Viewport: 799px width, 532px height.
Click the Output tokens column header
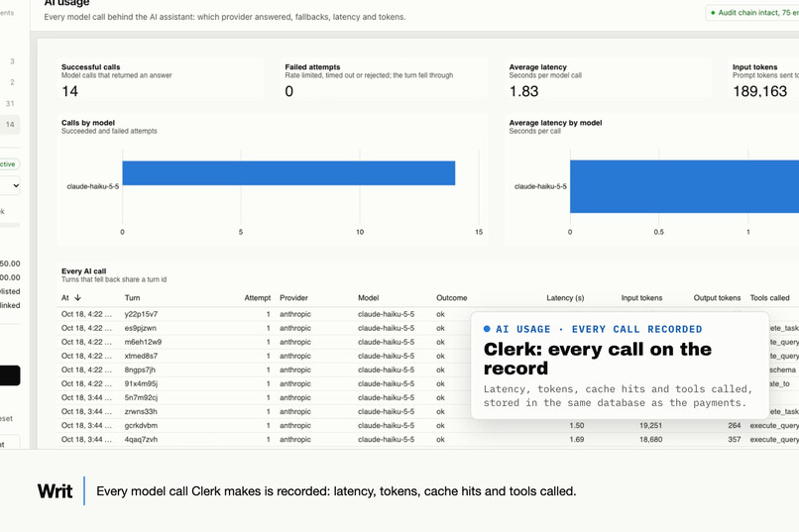pos(717,298)
